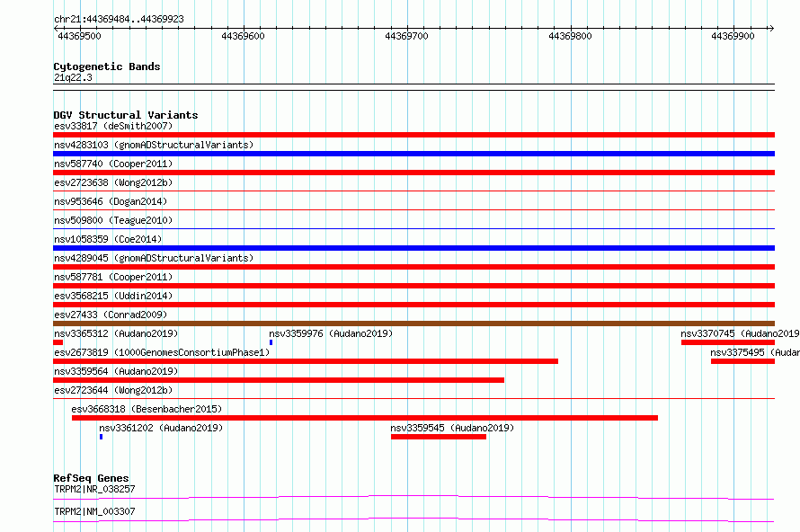Click the Cytogenetic Bands track title
The height and width of the screenshot is (532, 800).
point(107,66)
